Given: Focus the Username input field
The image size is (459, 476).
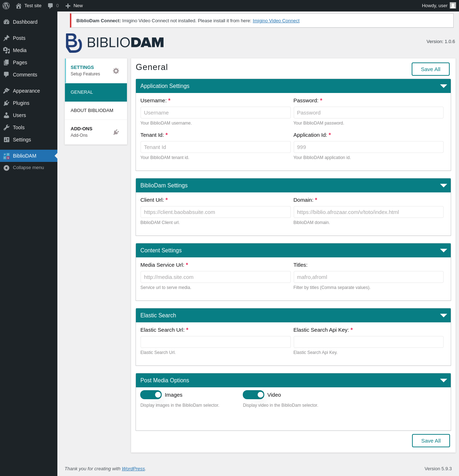Looking at the screenshot, I should (216, 113).
